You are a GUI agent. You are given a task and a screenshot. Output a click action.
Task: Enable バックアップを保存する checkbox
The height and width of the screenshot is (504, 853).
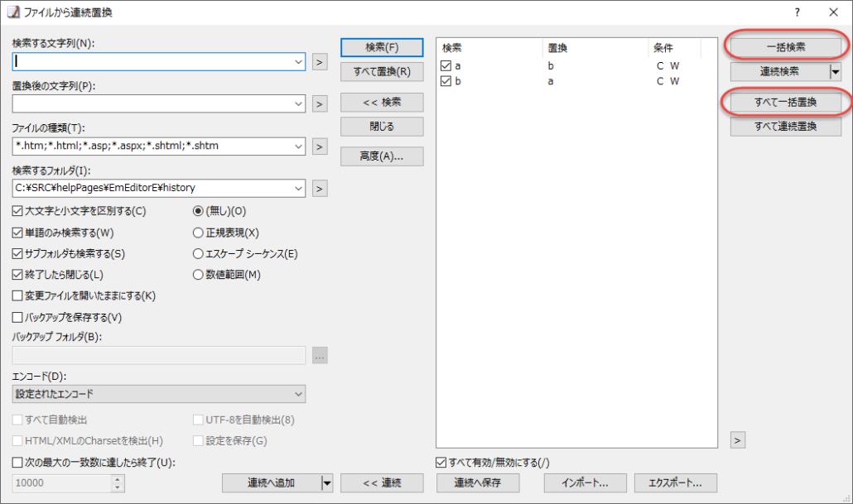16,317
